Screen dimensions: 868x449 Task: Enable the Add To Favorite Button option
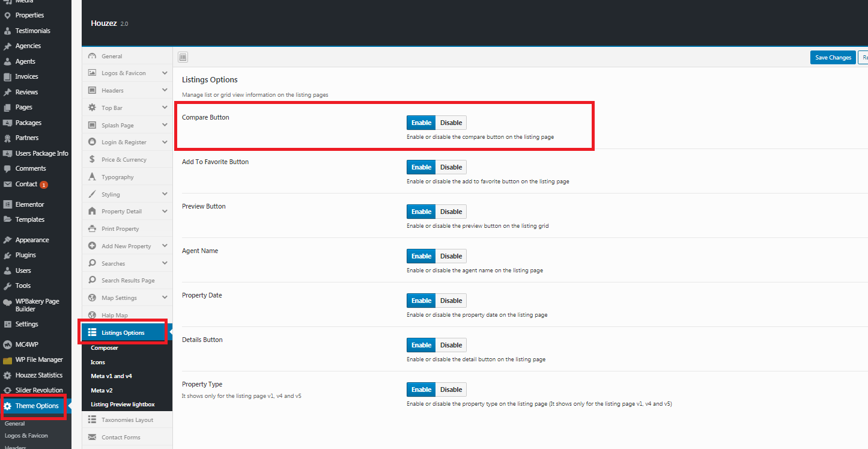(x=421, y=167)
